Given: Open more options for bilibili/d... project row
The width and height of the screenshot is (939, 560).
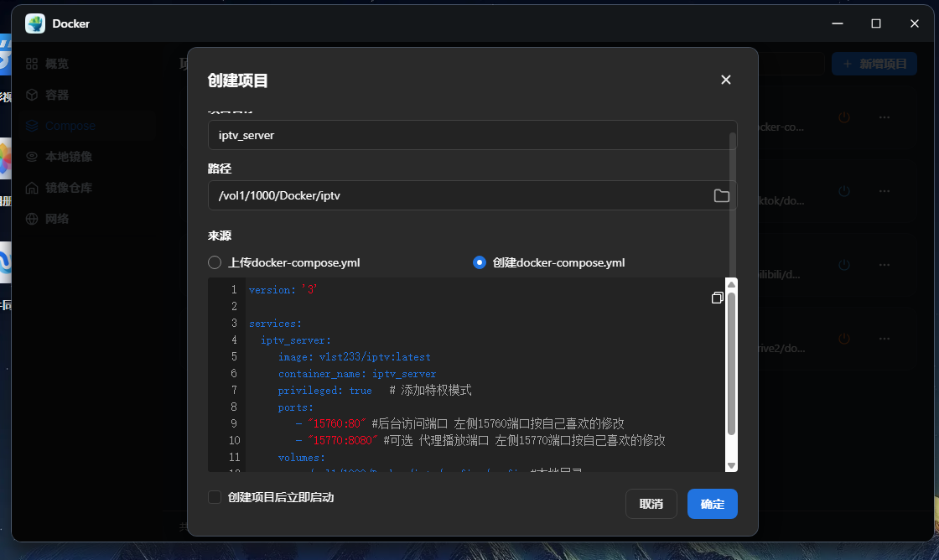Looking at the screenshot, I should pyautogui.click(x=885, y=265).
